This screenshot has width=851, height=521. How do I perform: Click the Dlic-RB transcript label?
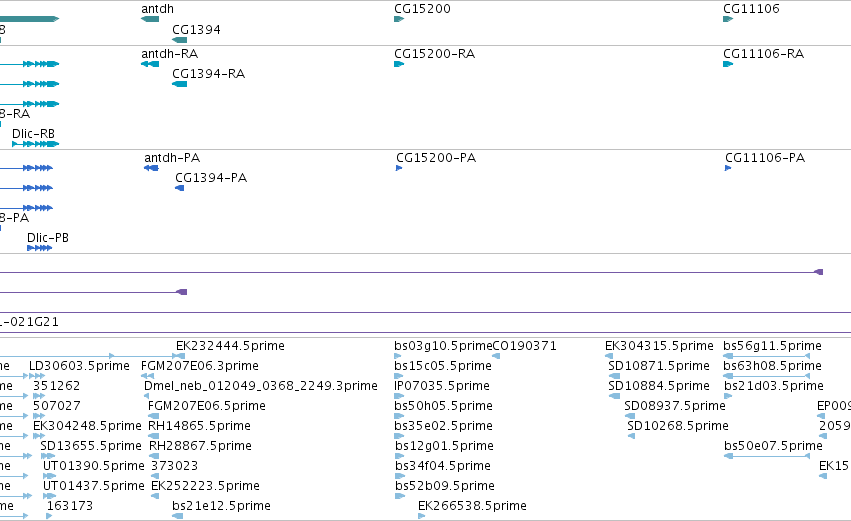point(34,134)
